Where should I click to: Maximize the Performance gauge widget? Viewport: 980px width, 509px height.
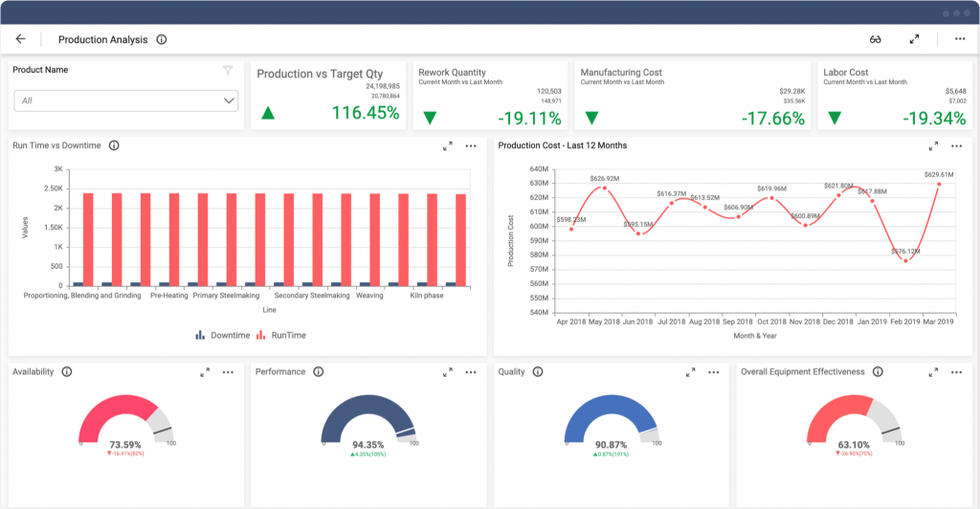tap(448, 372)
